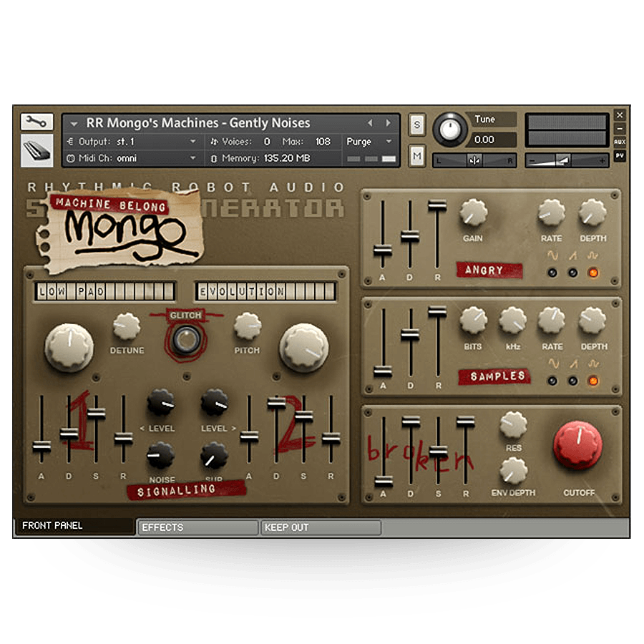
Task: Click the SUB black knob
Action: coord(214,456)
